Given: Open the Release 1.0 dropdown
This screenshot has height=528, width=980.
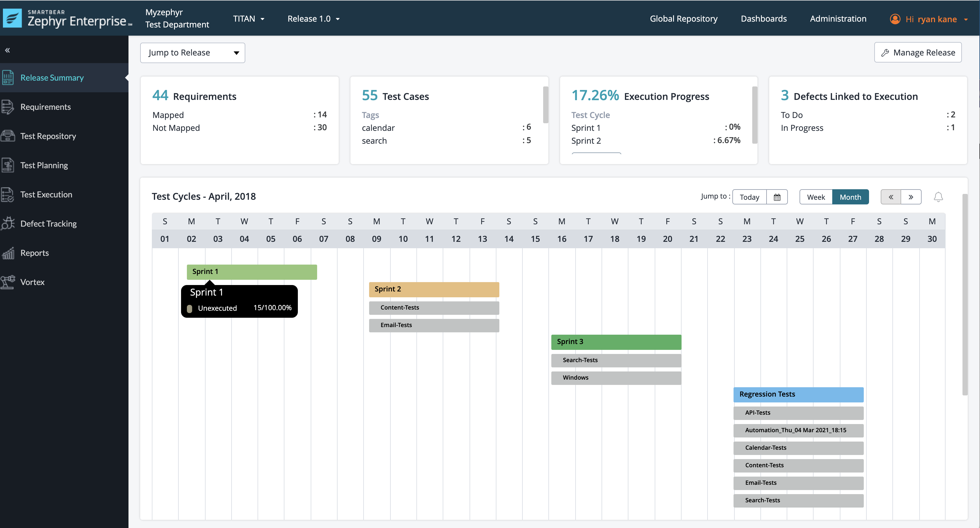Looking at the screenshot, I should tap(313, 19).
